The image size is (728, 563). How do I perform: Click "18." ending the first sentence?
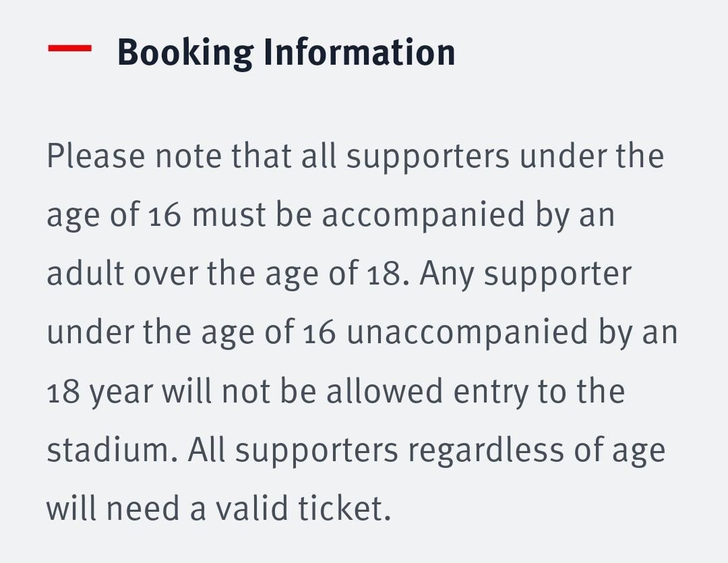(390, 274)
